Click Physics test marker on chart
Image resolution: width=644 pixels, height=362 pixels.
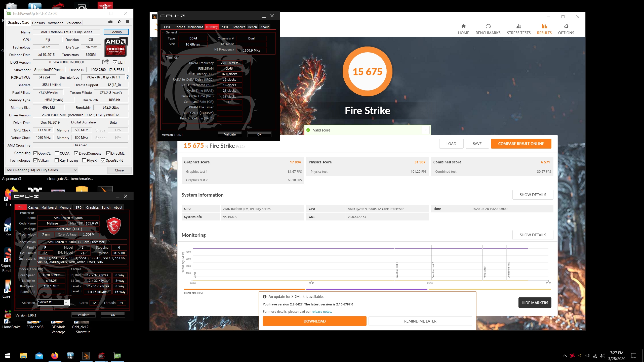(485, 272)
